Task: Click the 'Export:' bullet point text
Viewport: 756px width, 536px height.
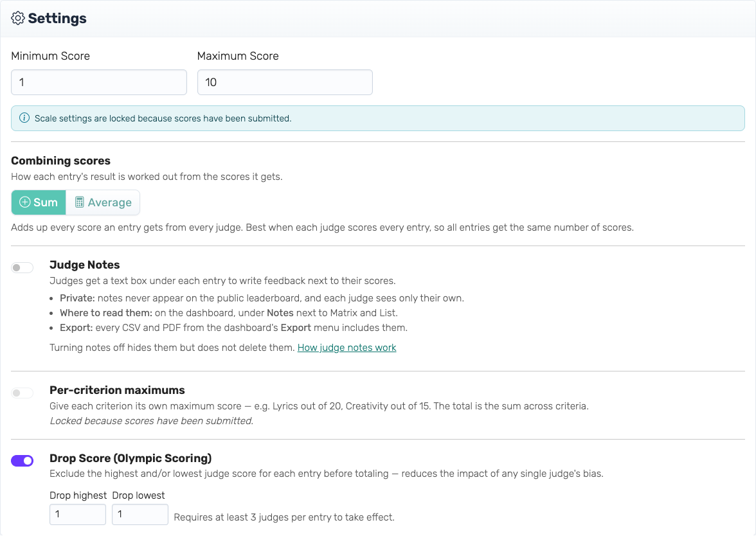Action: pyautogui.click(x=233, y=328)
